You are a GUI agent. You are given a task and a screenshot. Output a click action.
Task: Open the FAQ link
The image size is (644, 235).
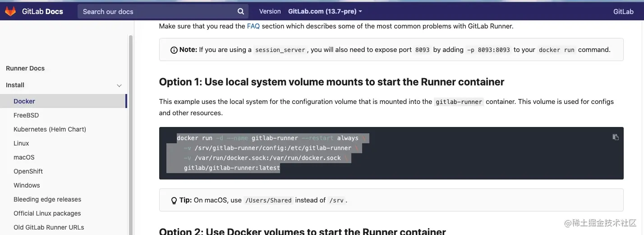point(253,26)
